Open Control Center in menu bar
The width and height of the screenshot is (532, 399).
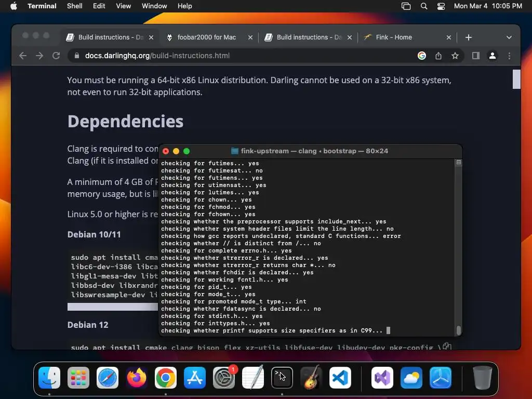(441, 6)
